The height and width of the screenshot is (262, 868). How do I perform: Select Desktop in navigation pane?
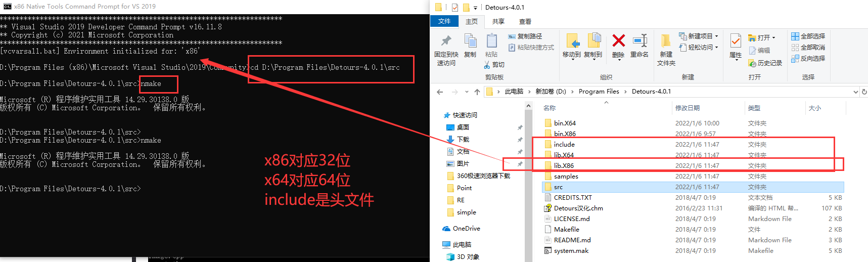tap(458, 127)
